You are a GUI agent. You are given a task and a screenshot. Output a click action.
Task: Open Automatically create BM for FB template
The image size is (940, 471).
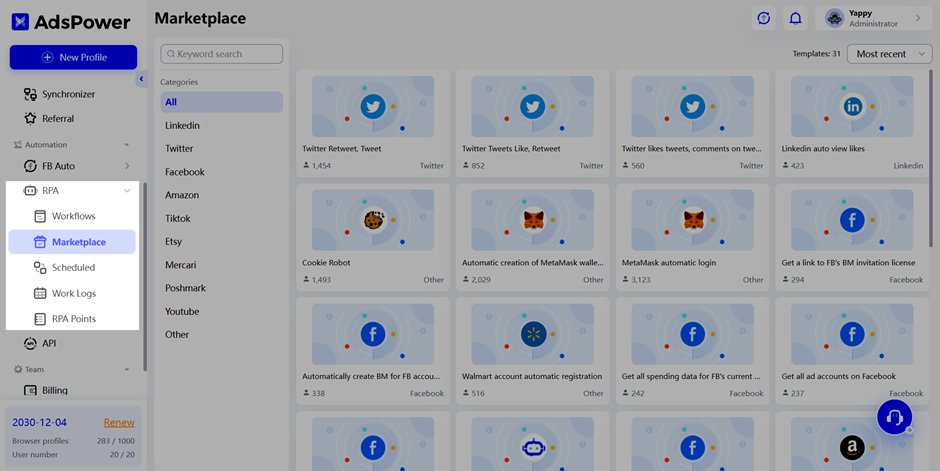pyautogui.click(x=372, y=351)
